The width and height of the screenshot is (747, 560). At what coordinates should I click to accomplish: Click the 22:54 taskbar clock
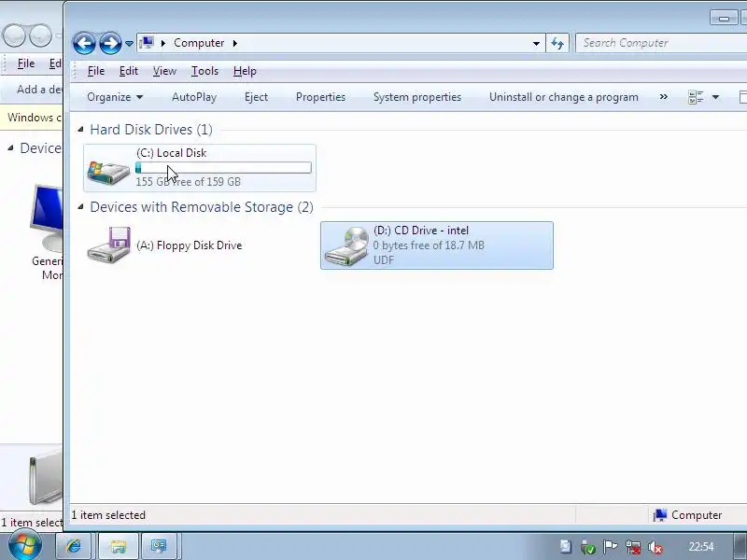[x=701, y=547]
